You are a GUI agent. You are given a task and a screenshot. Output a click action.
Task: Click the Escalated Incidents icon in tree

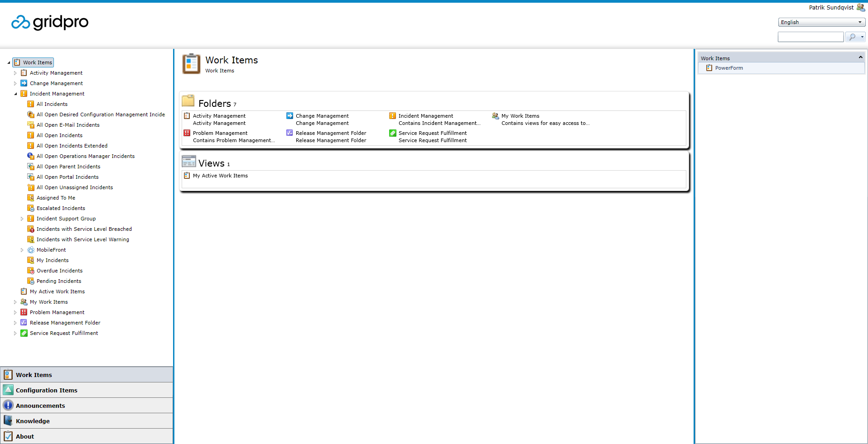click(31, 208)
